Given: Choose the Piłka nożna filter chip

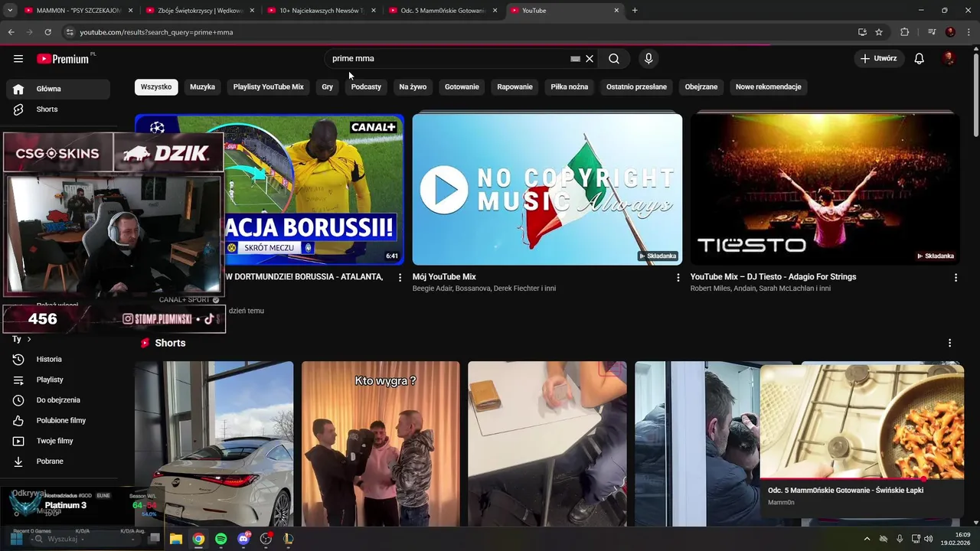Looking at the screenshot, I should (570, 87).
